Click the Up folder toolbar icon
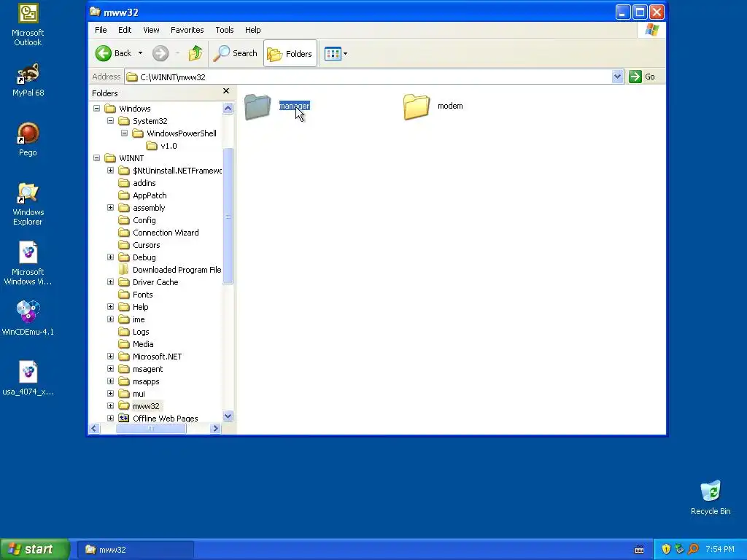This screenshot has width=747, height=560. click(x=196, y=53)
